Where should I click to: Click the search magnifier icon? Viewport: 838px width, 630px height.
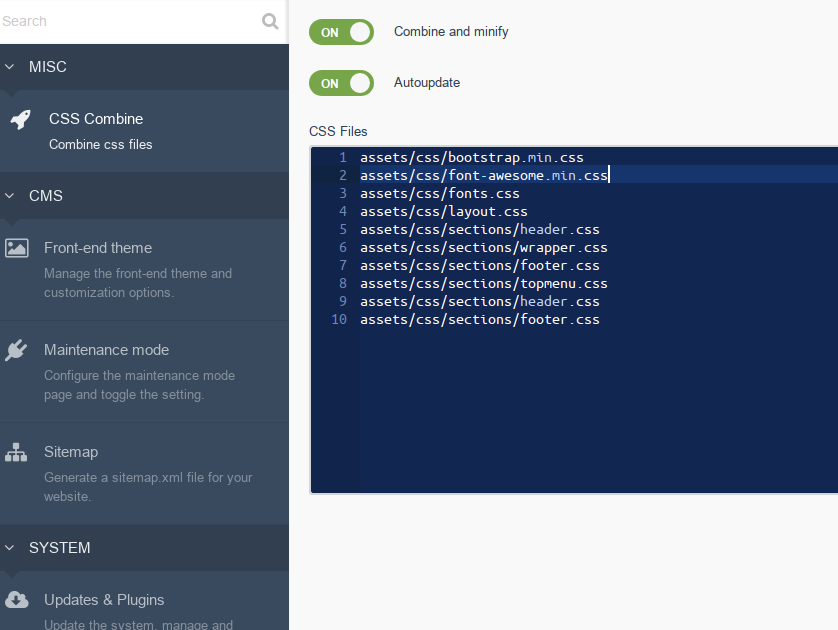[x=270, y=21]
